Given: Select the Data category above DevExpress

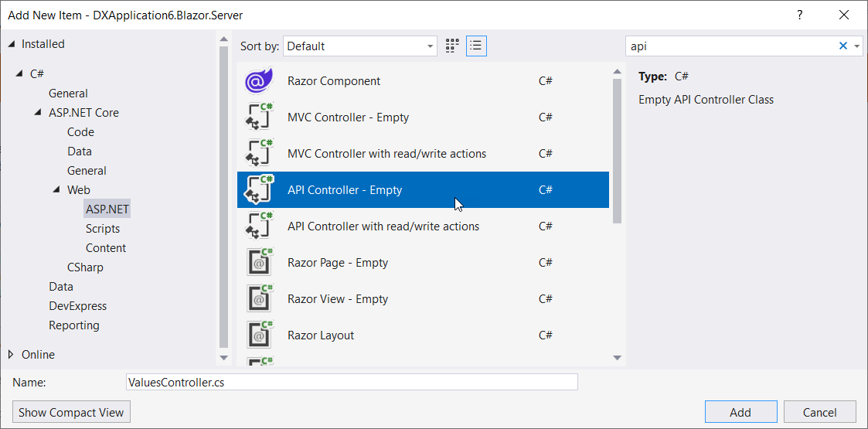Looking at the screenshot, I should (x=61, y=287).
